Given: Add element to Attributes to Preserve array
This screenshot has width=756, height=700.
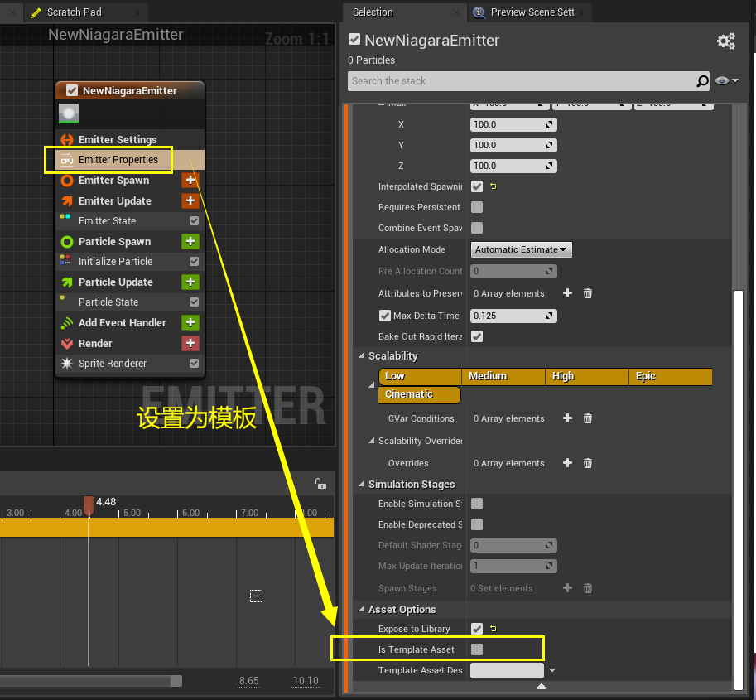Looking at the screenshot, I should coord(567,292).
